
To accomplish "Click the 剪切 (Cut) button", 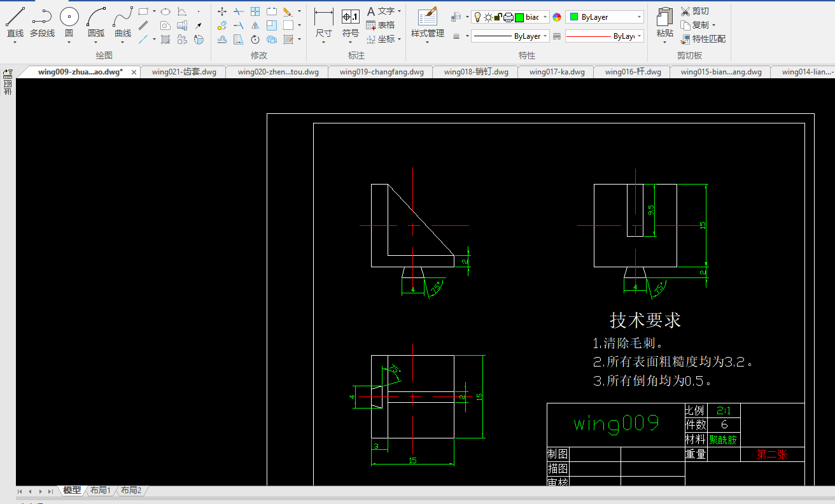I will (x=694, y=11).
